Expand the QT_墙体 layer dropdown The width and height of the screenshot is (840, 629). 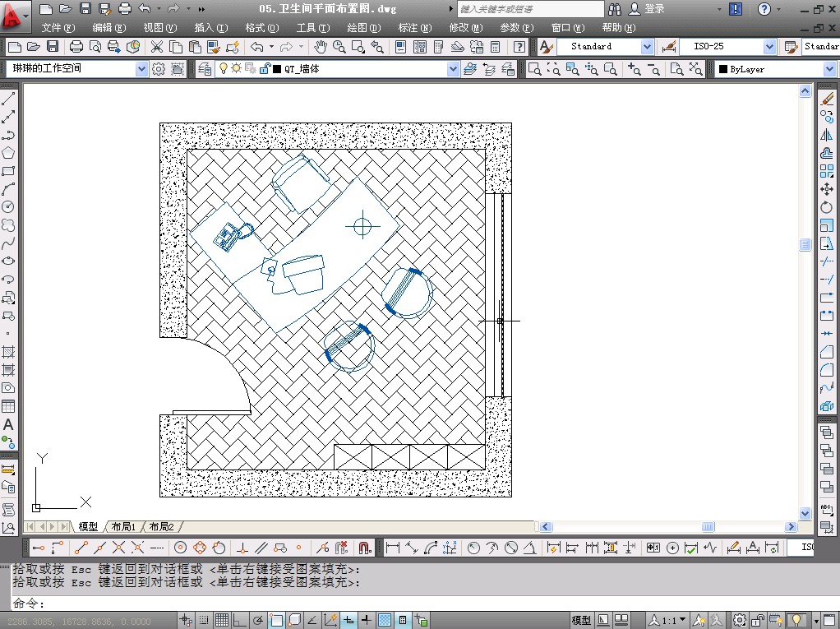453,70
